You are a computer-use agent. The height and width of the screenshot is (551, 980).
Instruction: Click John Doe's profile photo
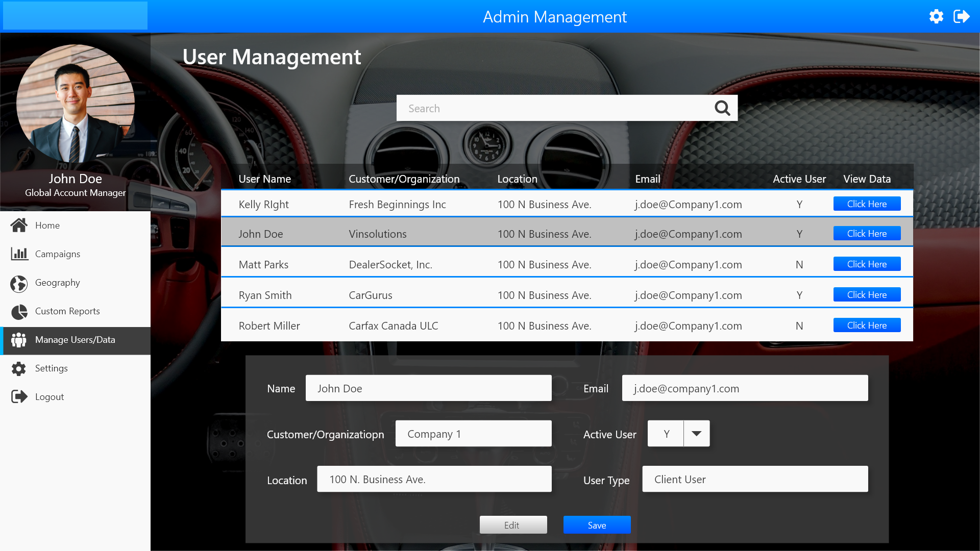(76, 104)
